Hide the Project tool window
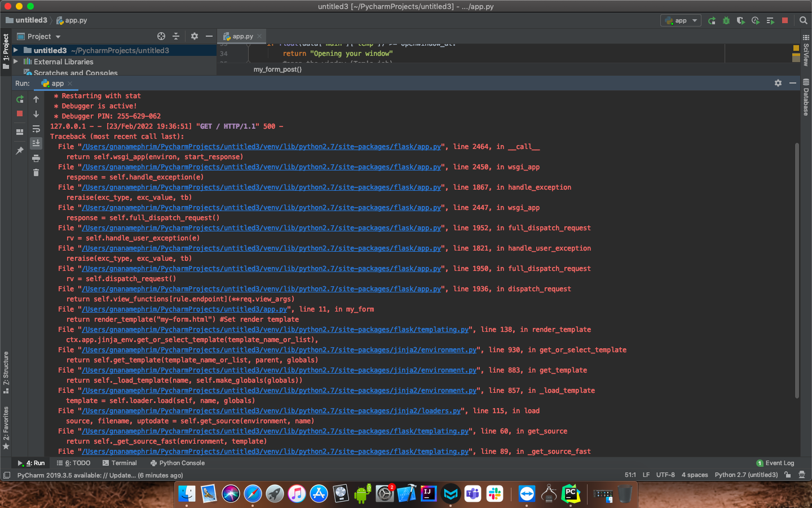812x508 pixels. (209, 36)
